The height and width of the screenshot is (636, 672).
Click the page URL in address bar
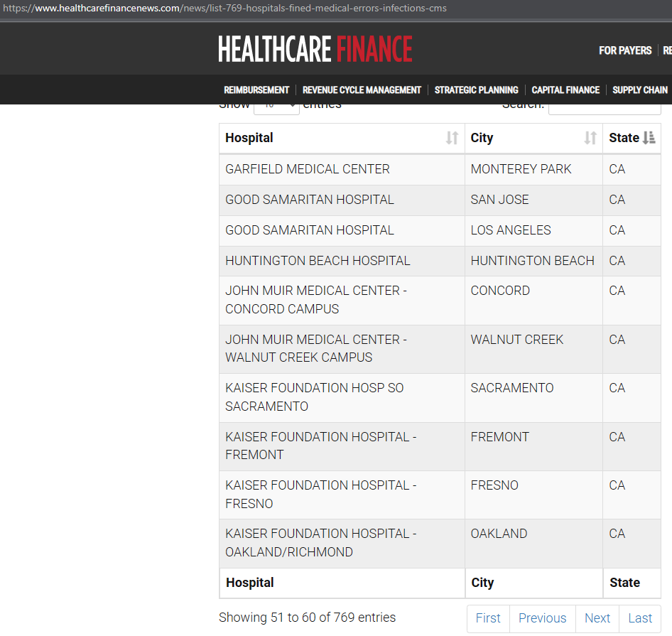pyautogui.click(x=224, y=8)
